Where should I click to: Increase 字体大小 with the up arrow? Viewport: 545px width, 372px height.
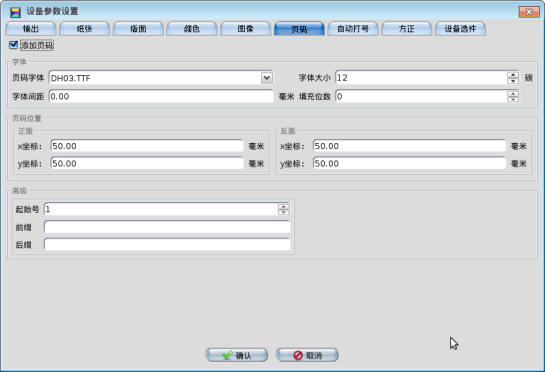(x=513, y=75)
